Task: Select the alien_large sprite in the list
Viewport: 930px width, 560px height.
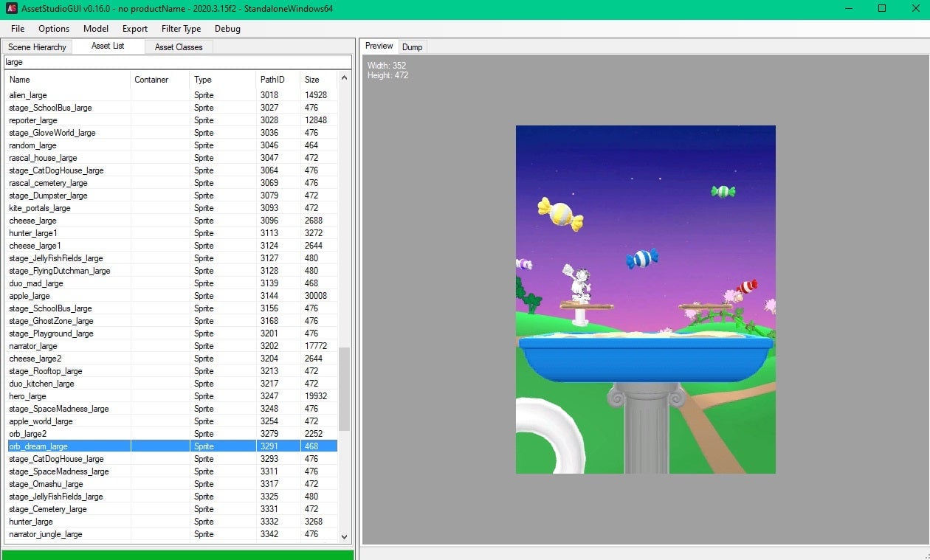Action: 66,94
